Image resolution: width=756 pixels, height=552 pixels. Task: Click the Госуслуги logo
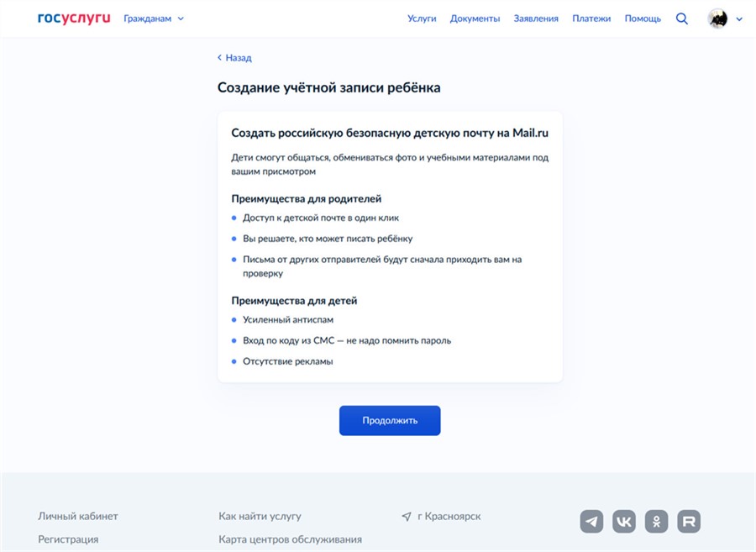point(74,18)
